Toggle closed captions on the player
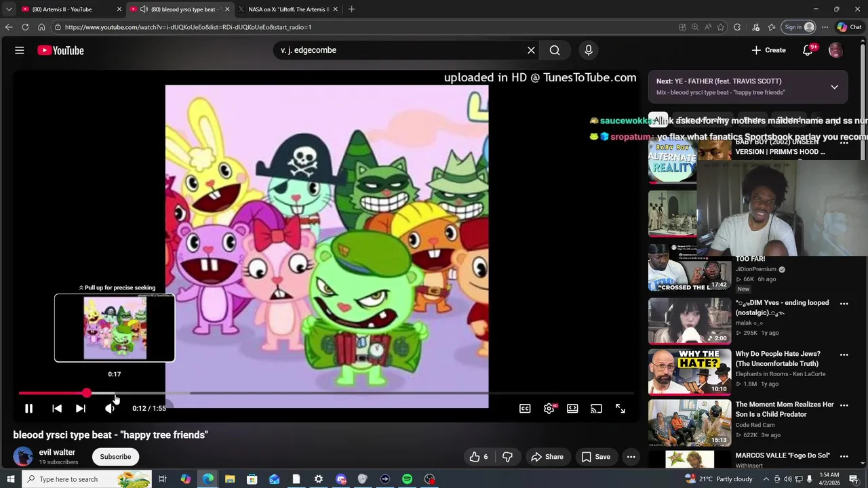Image resolution: width=868 pixels, height=488 pixels. [x=525, y=409]
